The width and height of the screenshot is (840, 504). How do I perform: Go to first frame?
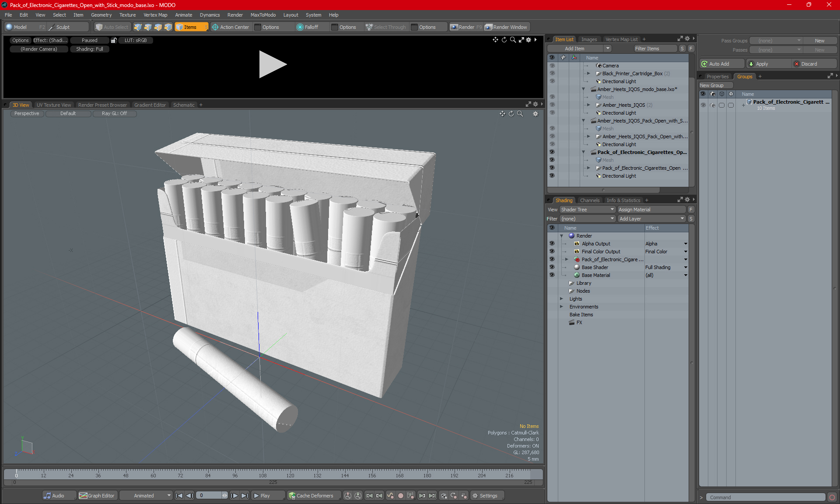point(179,496)
